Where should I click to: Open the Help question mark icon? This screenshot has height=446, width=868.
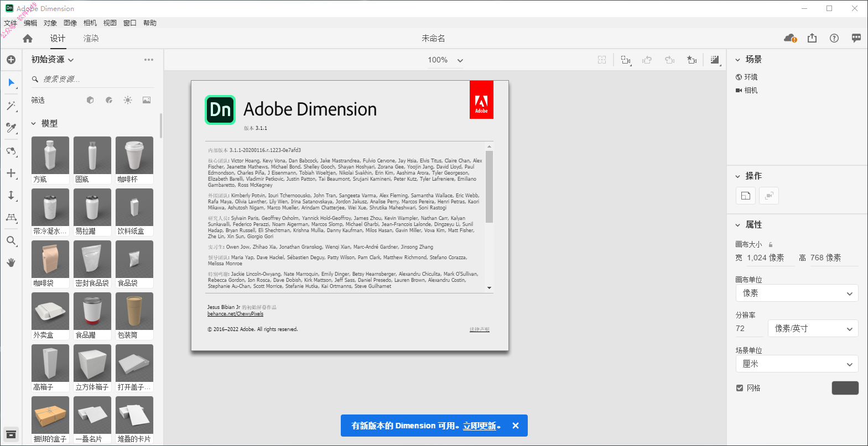pos(834,38)
